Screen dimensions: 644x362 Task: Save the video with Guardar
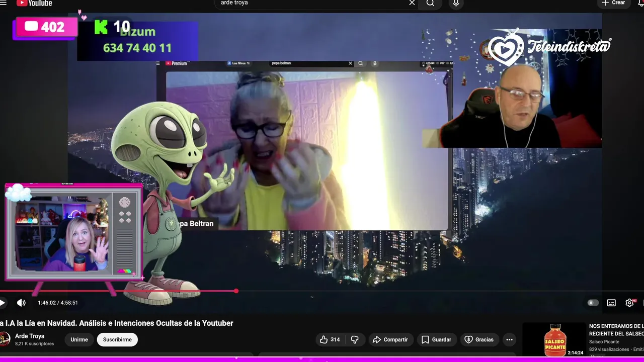click(436, 339)
